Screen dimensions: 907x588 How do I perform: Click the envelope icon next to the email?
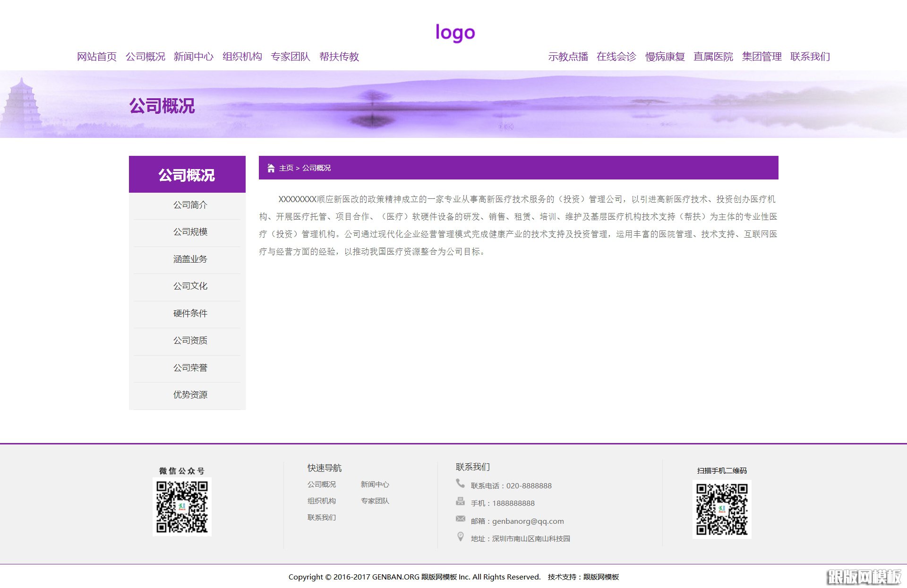(x=460, y=518)
